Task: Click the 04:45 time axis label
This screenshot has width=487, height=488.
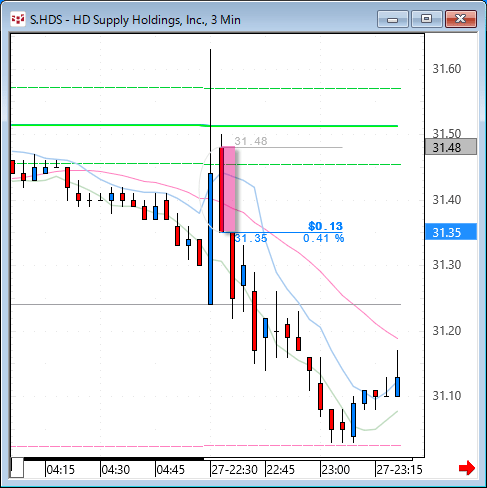Action: (x=170, y=470)
